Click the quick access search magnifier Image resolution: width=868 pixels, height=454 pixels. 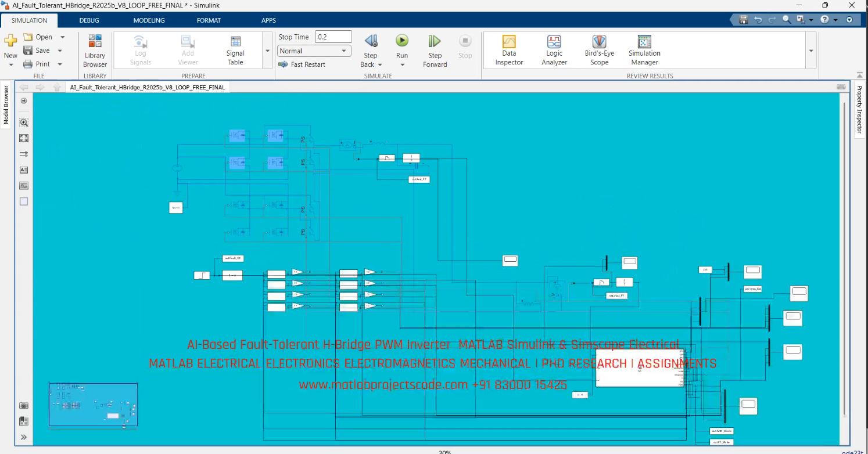pos(787,20)
